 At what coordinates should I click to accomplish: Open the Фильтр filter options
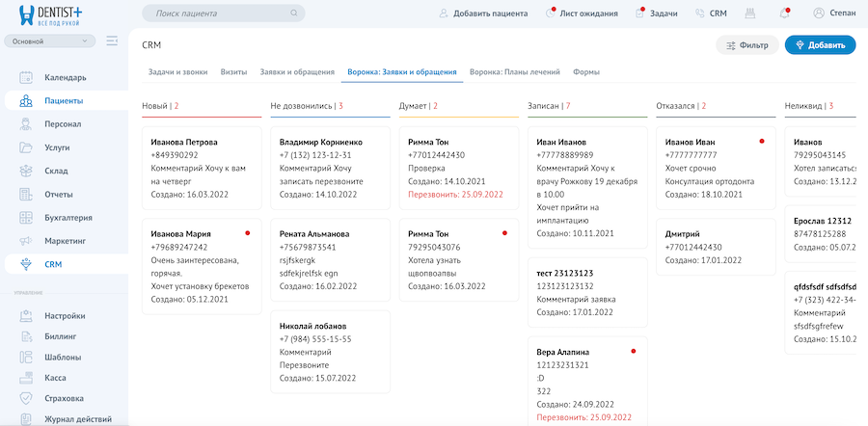point(746,45)
